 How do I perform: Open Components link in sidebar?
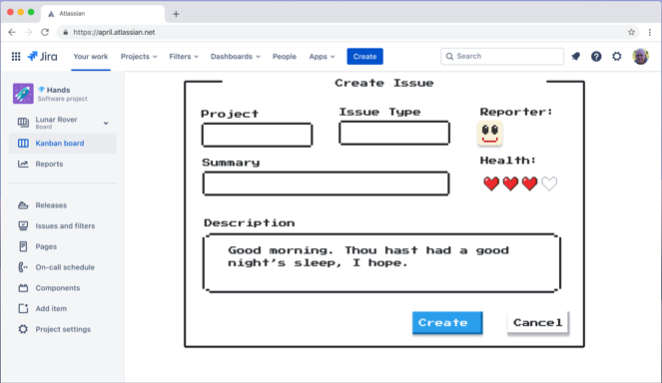pyautogui.click(x=57, y=288)
